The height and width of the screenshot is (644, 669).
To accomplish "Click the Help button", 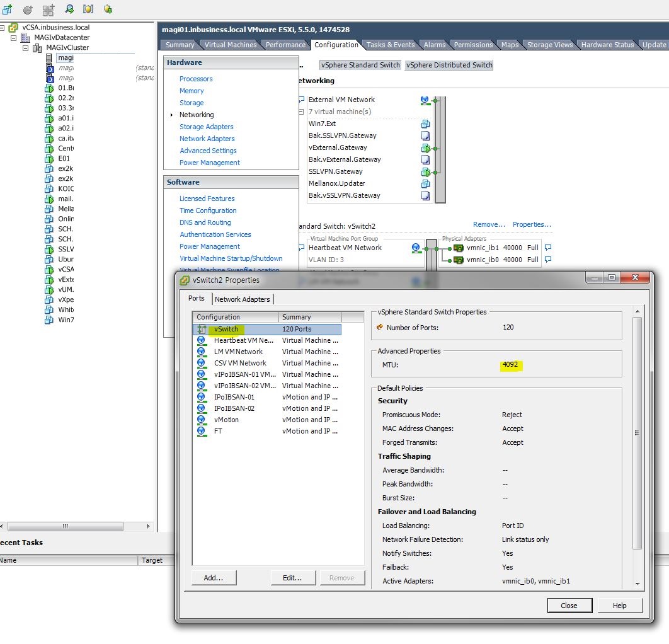I will (x=619, y=606).
